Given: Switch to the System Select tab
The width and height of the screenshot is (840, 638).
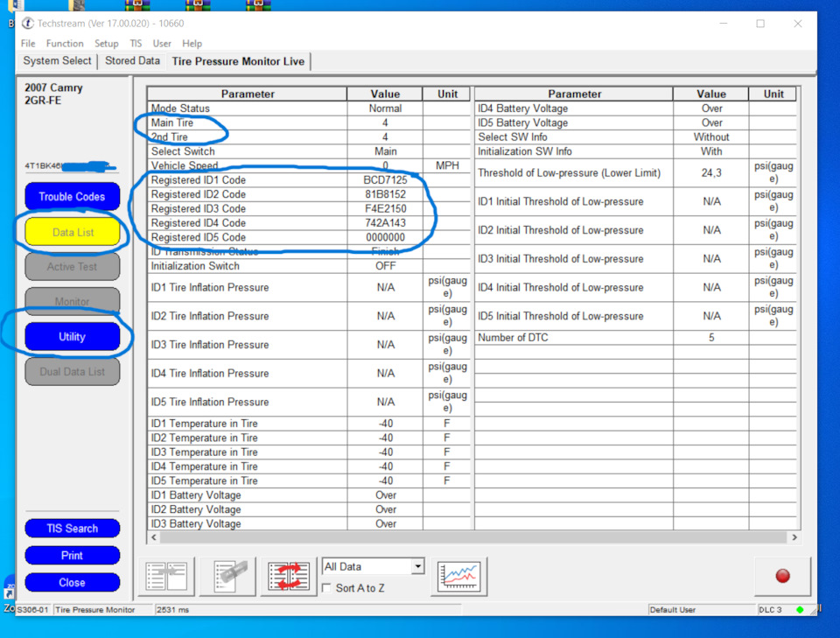Looking at the screenshot, I should tap(57, 61).
